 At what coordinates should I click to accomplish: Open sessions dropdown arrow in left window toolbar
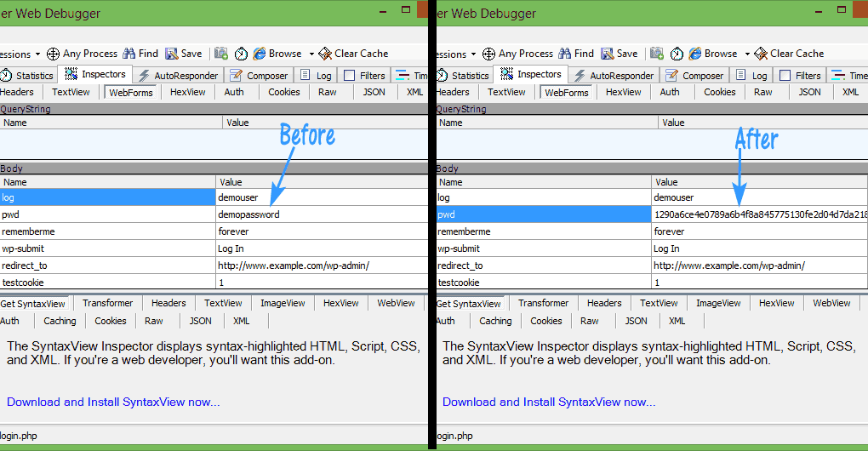click(37, 54)
